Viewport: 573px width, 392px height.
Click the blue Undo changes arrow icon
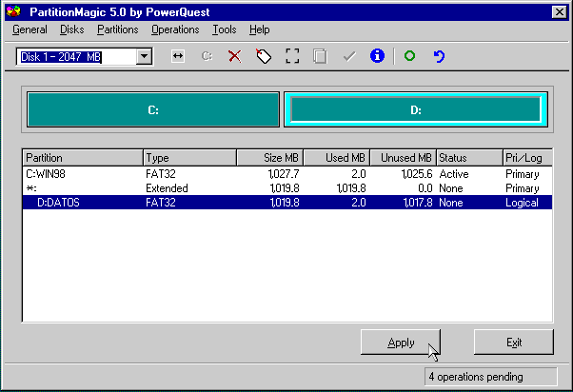coord(439,56)
